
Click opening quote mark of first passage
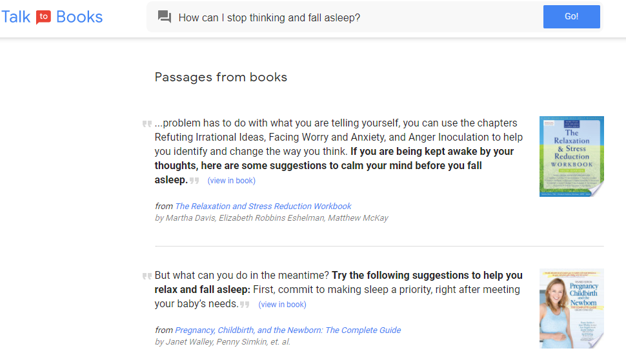(x=147, y=124)
